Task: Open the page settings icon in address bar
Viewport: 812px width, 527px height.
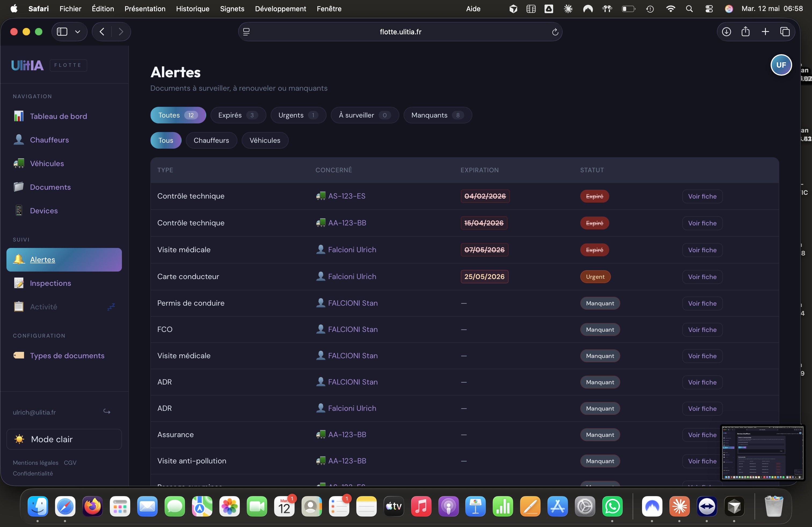Action: pos(246,32)
